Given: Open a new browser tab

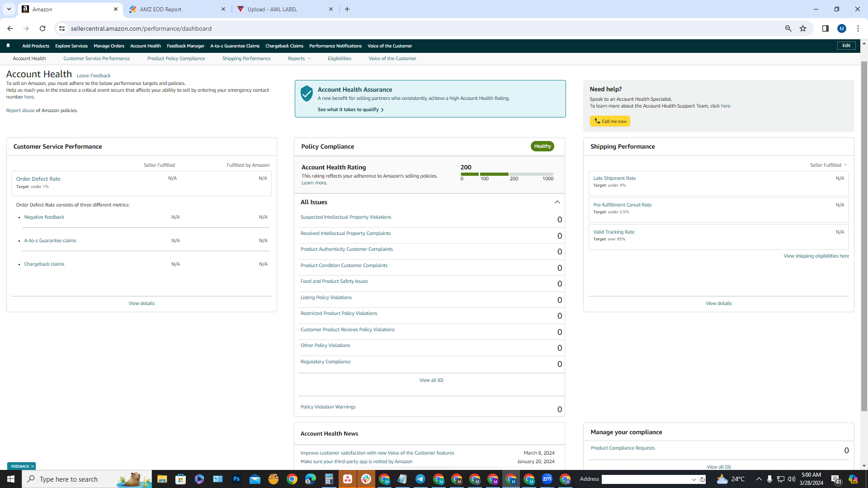Looking at the screenshot, I should (347, 9).
